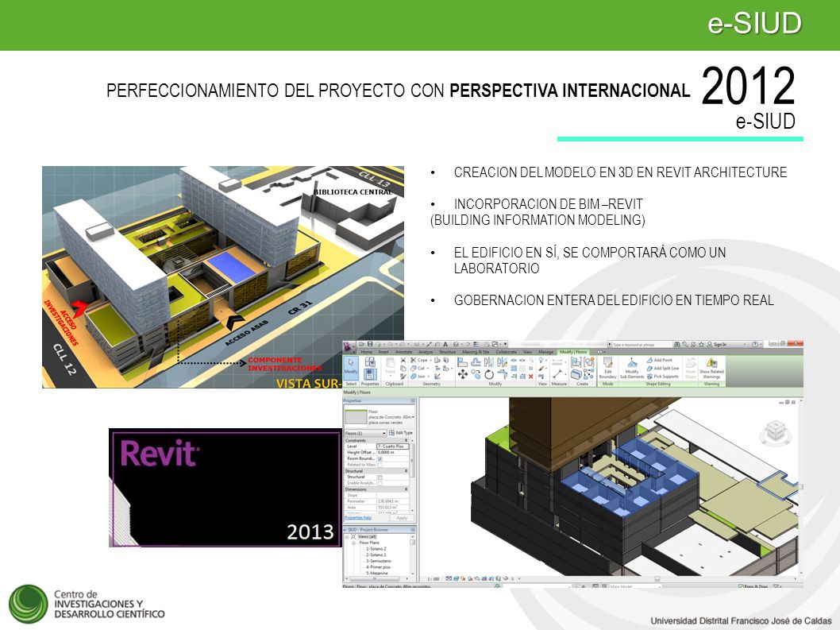The width and height of the screenshot is (840, 630).
Task: Click the Cope geometry tool
Action: pos(419,361)
